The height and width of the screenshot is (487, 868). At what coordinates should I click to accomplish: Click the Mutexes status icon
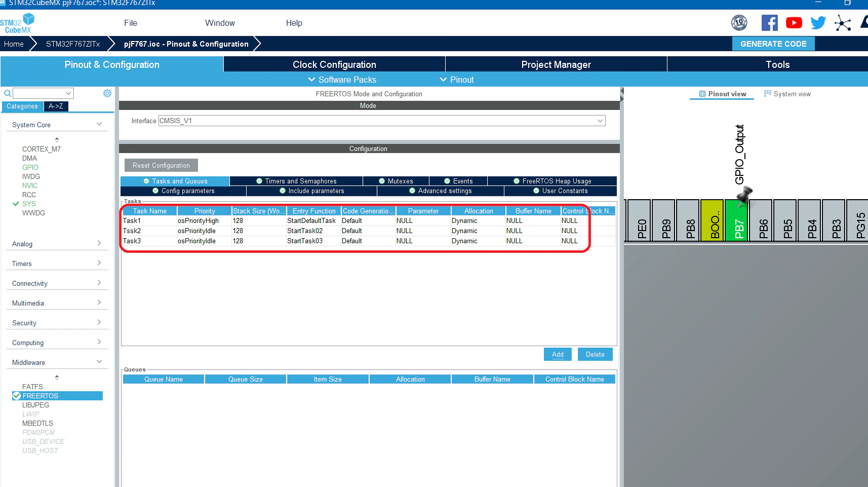[x=382, y=181]
